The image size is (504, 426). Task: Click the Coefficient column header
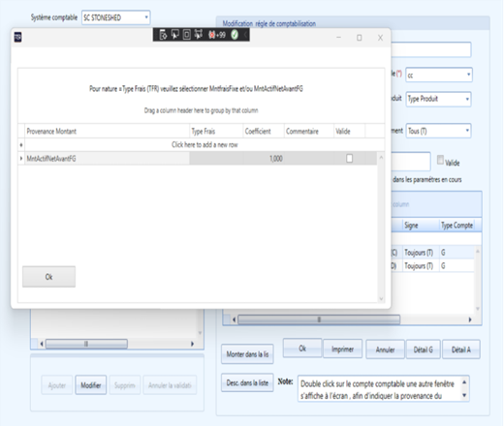click(x=264, y=132)
